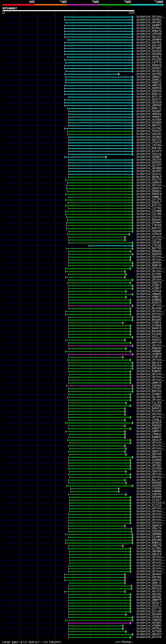Open hit UniRef100_O22341
This screenshot has height=644, width=166.
[x=149, y=128]
